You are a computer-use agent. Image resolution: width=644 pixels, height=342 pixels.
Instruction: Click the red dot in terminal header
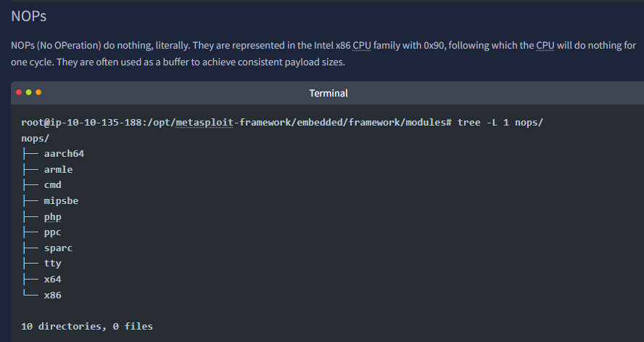click(x=19, y=92)
